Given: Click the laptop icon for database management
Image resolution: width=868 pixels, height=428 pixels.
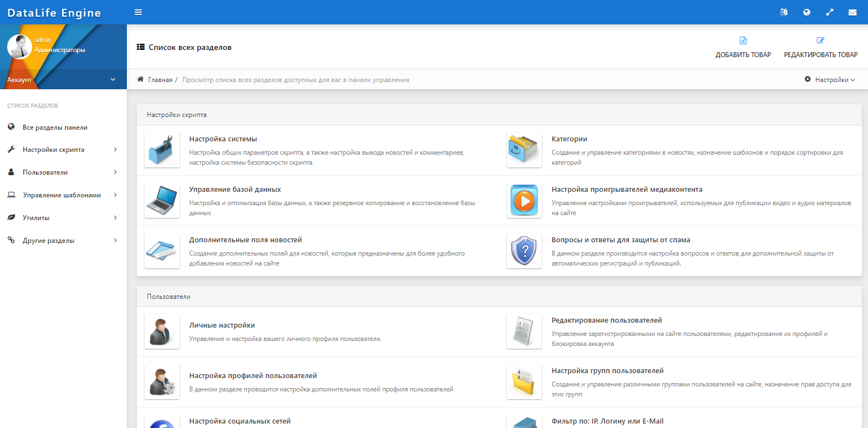Looking at the screenshot, I should 162,201.
